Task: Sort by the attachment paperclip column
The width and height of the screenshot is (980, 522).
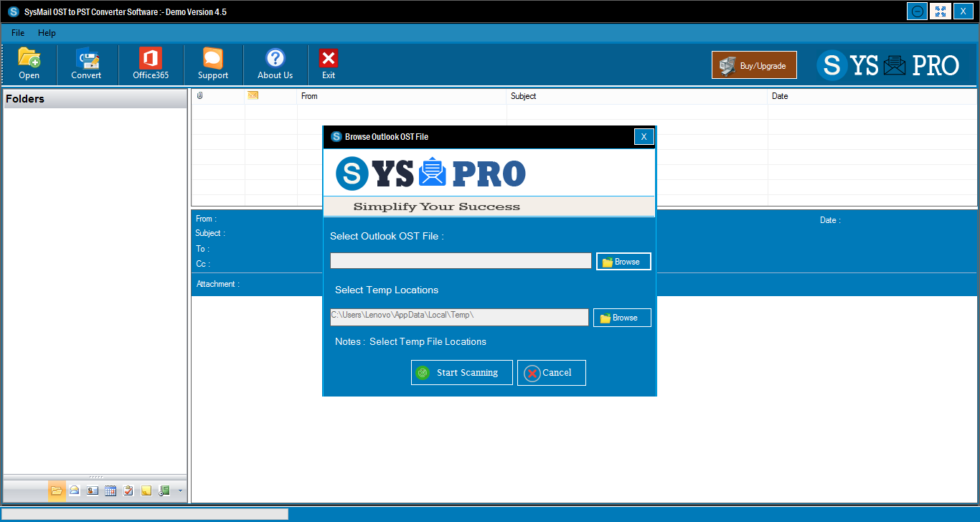Action: (200, 95)
